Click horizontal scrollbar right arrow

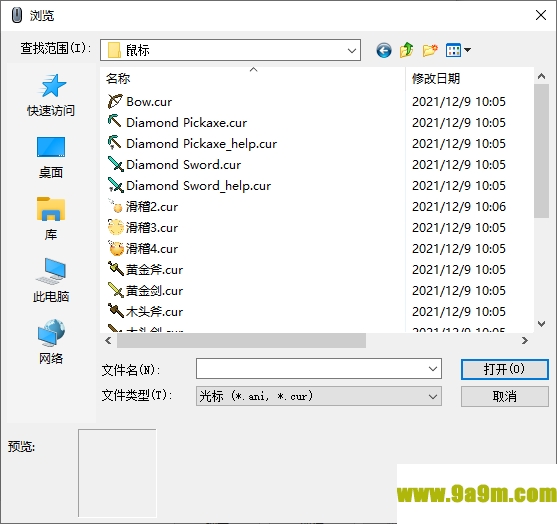coord(525,341)
